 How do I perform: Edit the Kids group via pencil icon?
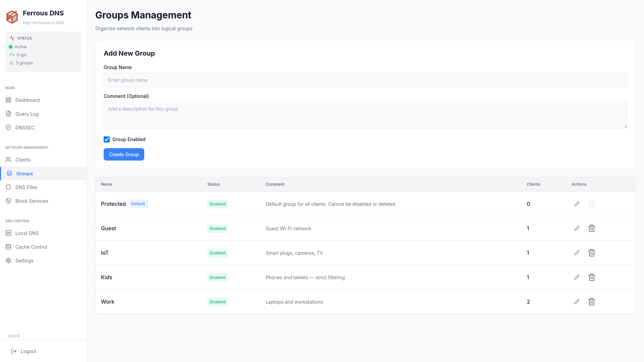click(577, 277)
